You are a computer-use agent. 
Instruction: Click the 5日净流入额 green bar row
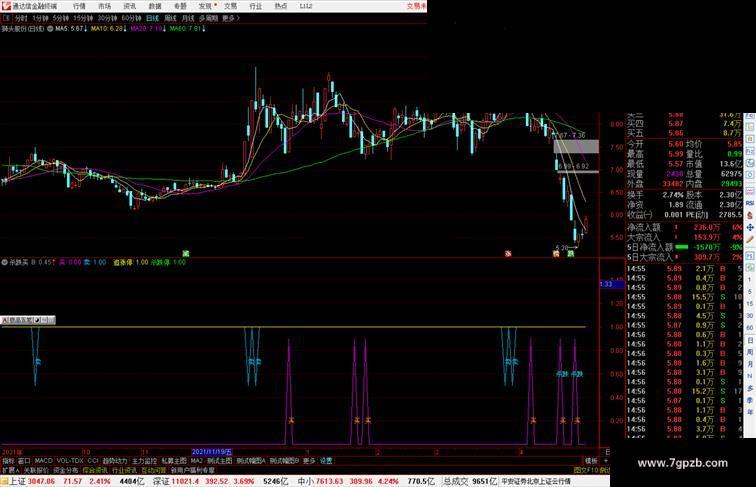point(685,247)
